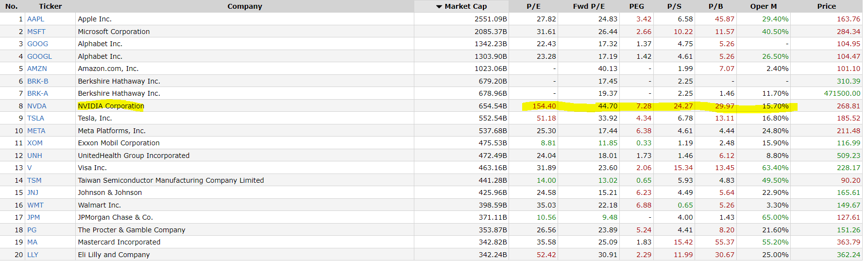This screenshot has width=868, height=261.
Task: Click the Market Cap sort arrow
Action: [x=439, y=6]
